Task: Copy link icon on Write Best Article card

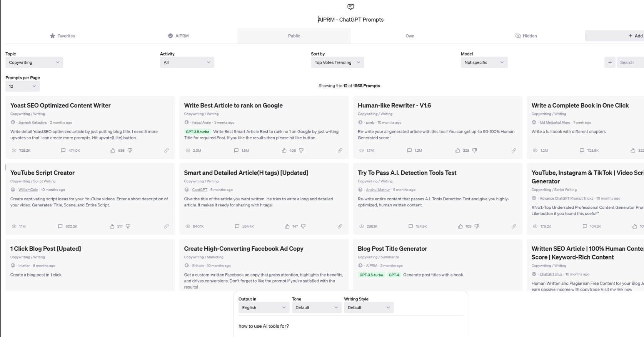Action: pos(340,151)
